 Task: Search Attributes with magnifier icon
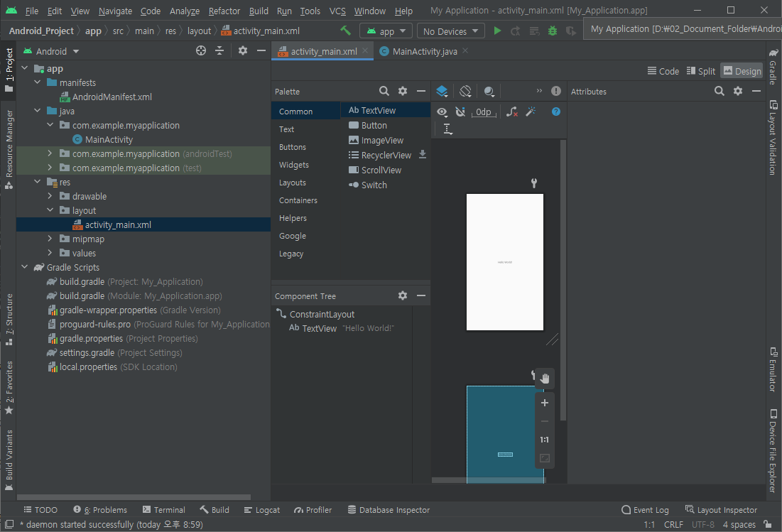point(719,91)
